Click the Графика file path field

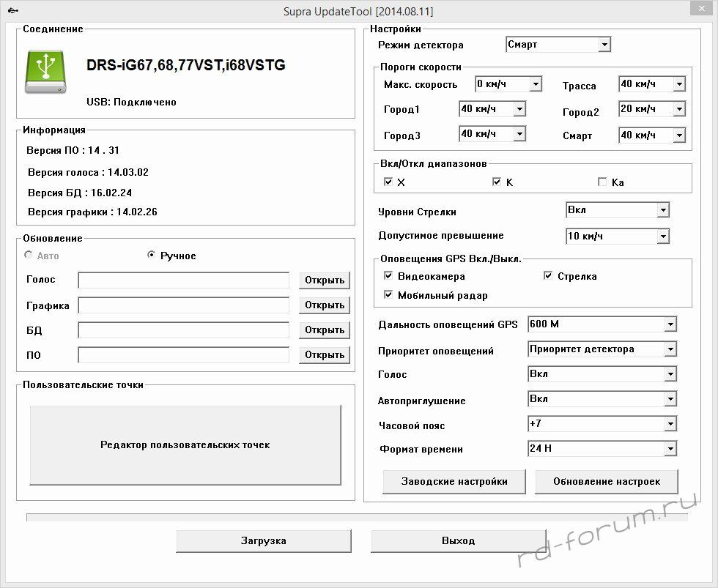(x=184, y=305)
